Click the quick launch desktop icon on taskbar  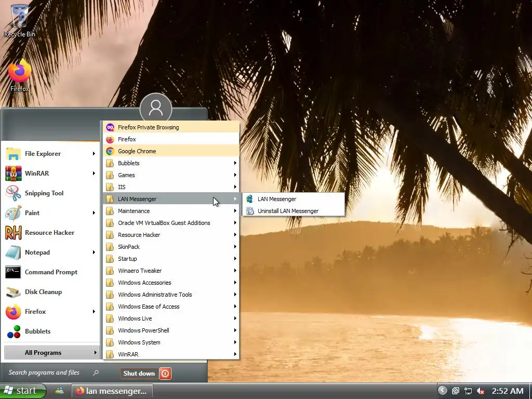pyautogui.click(x=59, y=391)
